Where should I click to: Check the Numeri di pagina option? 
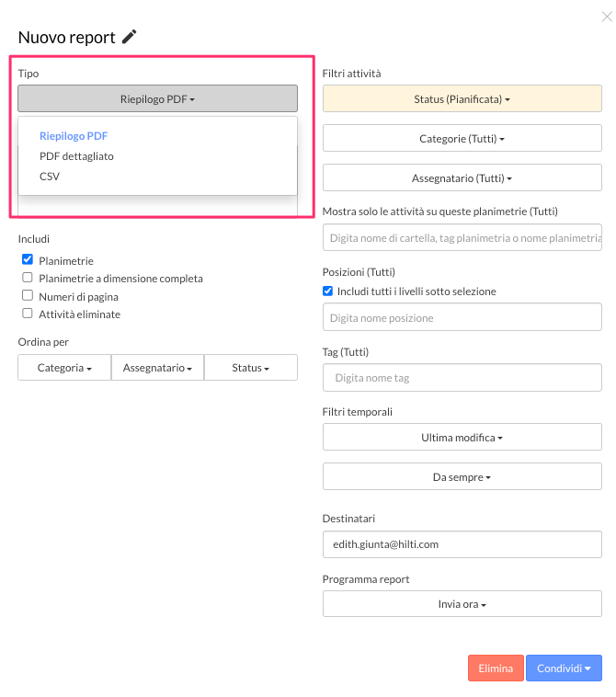click(x=28, y=295)
